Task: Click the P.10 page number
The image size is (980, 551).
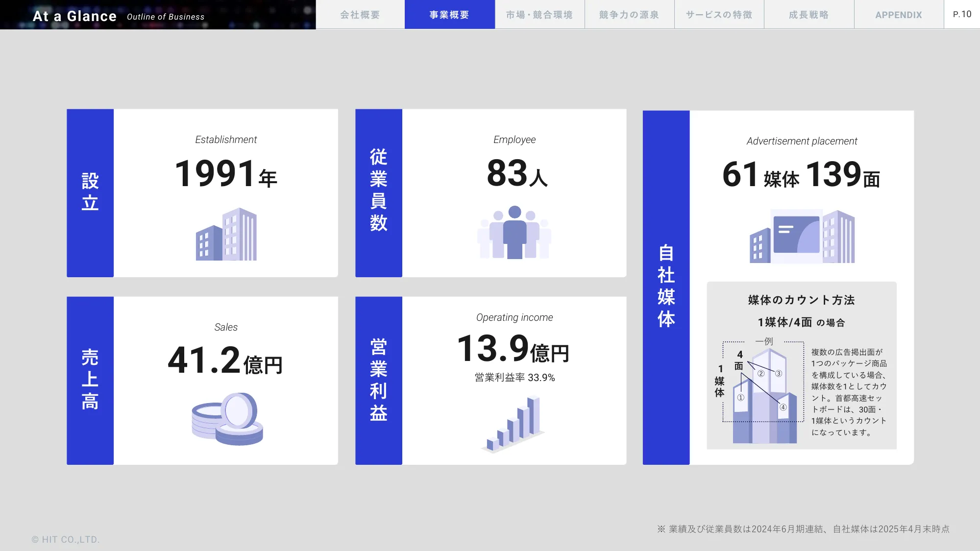Action: pos(962,14)
